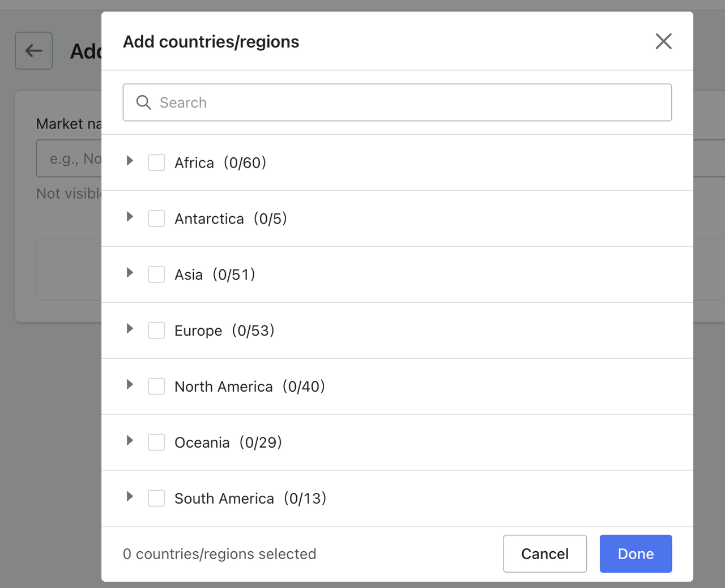
Task: Select all North America countries
Action: click(x=156, y=386)
